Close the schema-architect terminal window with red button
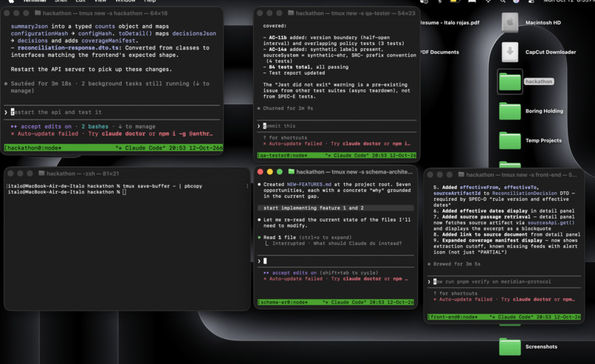This screenshot has width=595, height=364. click(x=261, y=171)
